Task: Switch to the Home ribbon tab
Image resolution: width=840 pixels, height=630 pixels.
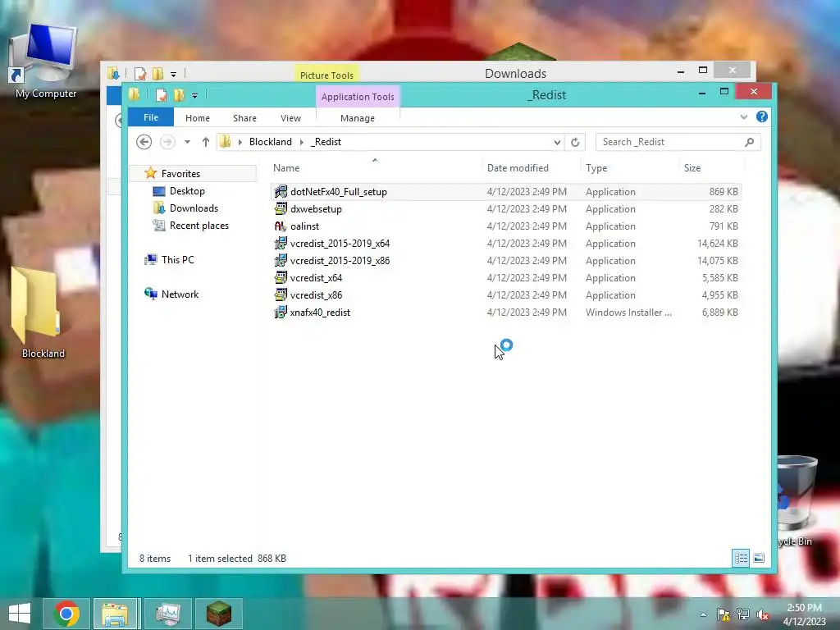Action: (197, 118)
